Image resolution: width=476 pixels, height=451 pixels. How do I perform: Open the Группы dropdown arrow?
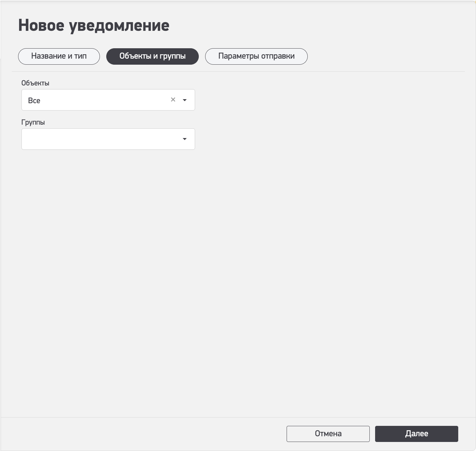[184, 139]
